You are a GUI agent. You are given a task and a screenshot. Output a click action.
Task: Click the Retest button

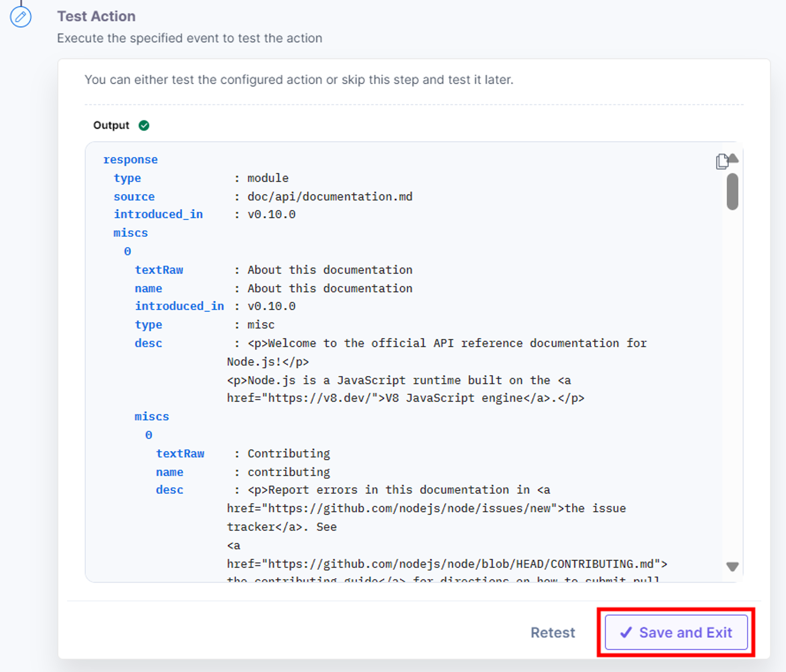coord(553,632)
